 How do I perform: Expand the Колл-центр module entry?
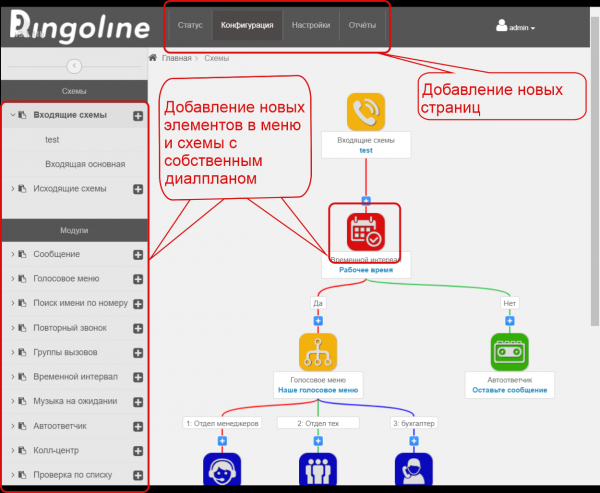12,450
